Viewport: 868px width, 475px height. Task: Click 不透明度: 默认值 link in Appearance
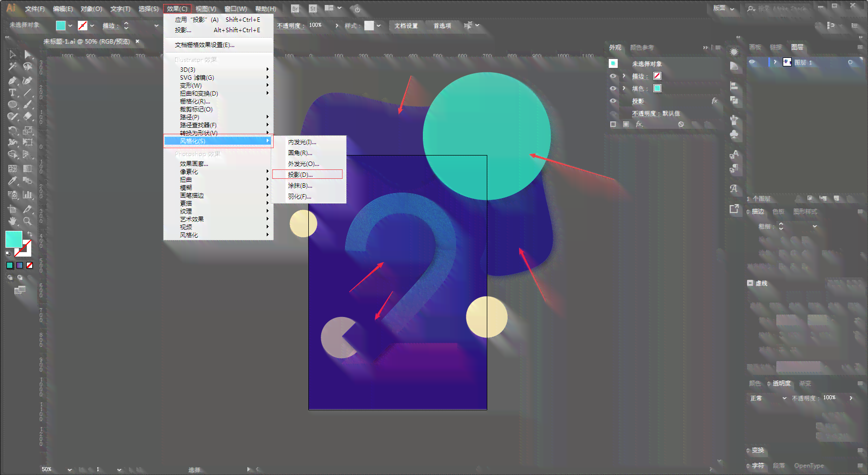(x=656, y=113)
